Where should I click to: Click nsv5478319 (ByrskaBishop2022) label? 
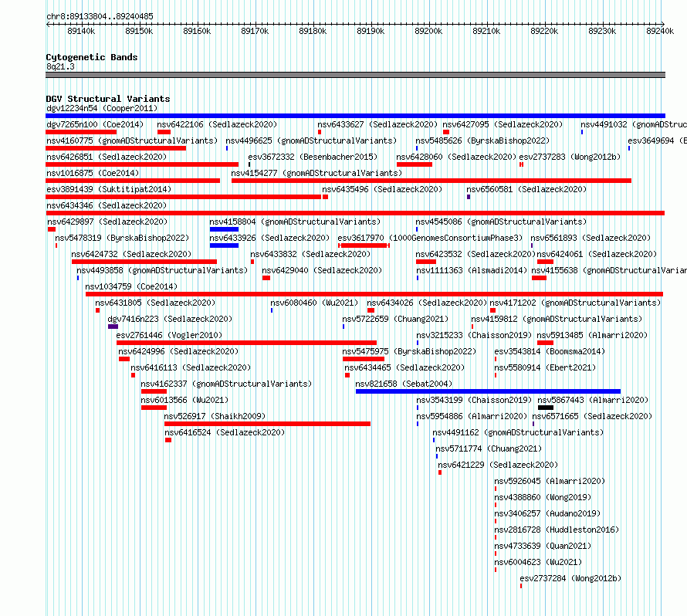tap(122, 238)
